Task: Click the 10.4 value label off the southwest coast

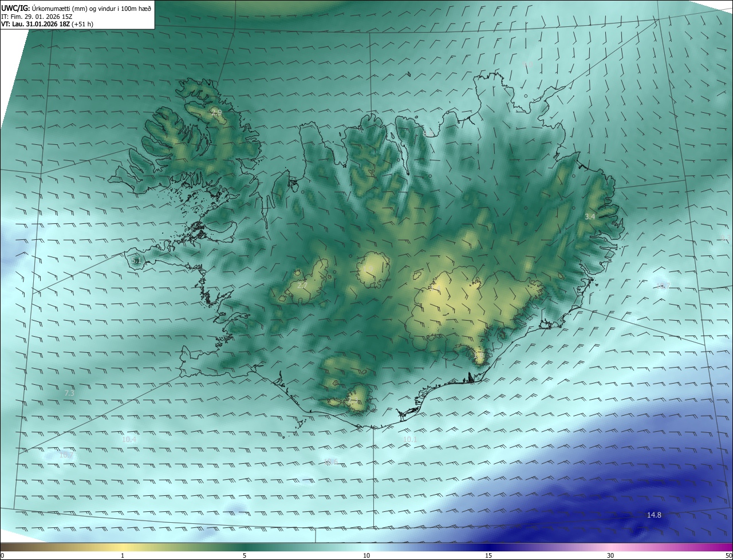Action: click(x=129, y=439)
